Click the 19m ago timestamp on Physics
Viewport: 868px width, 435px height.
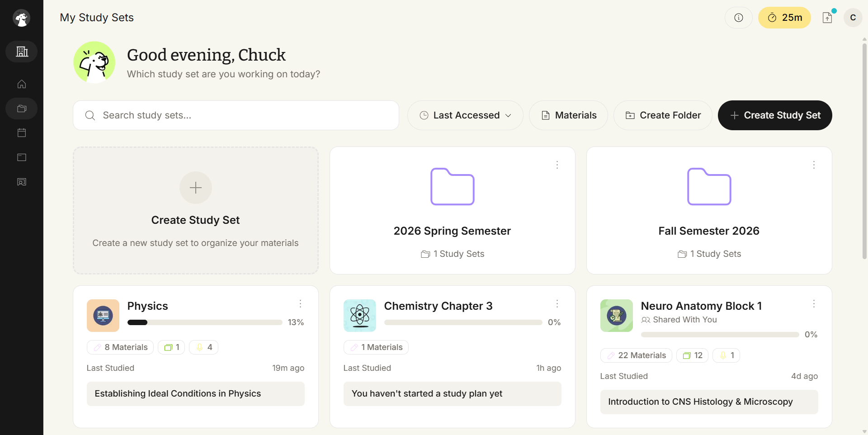click(288, 368)
